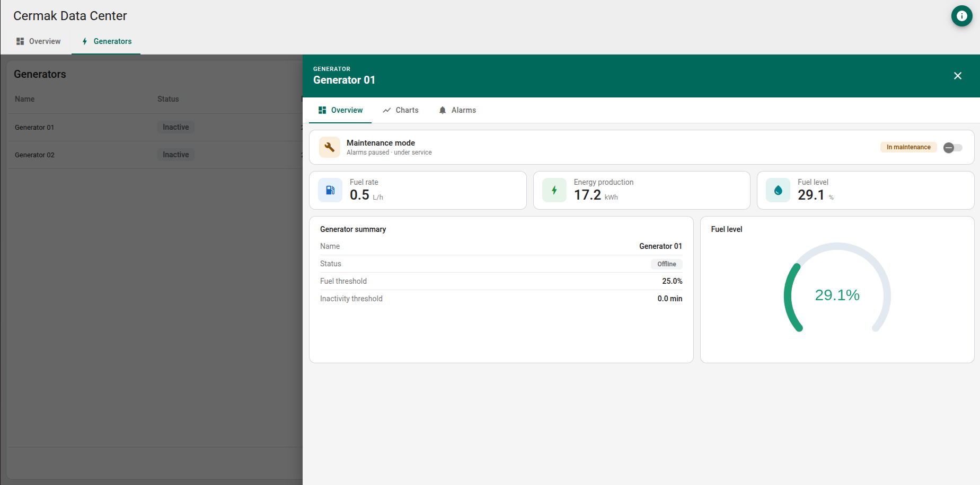Select the Generators main tab
The width and height of the screenshot is (980, 485).
(106, 41)
